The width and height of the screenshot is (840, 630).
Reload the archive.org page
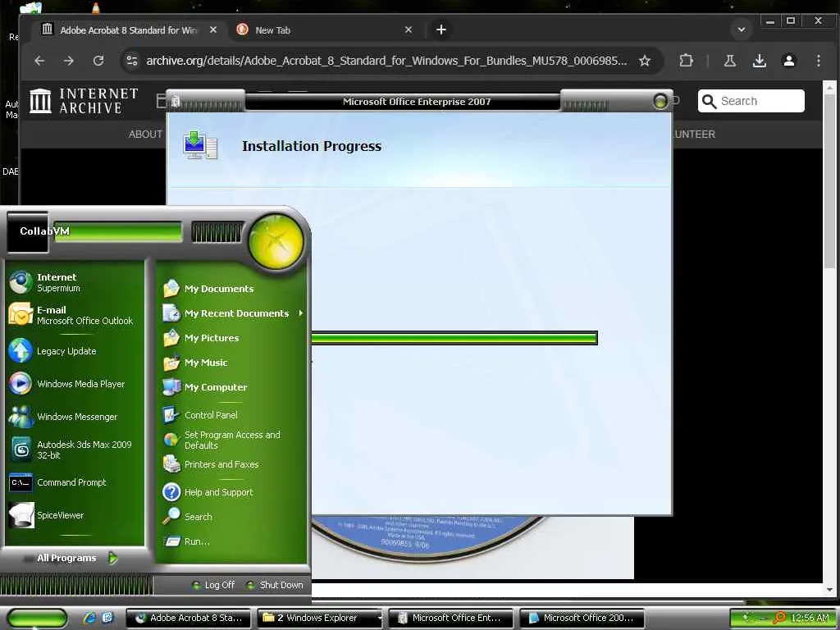click(98, 61)
